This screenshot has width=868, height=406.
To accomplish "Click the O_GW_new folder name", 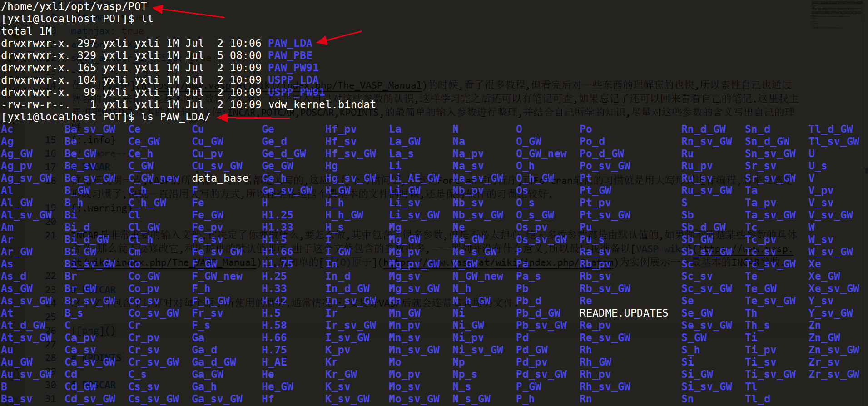I will (x=541, y=153).
